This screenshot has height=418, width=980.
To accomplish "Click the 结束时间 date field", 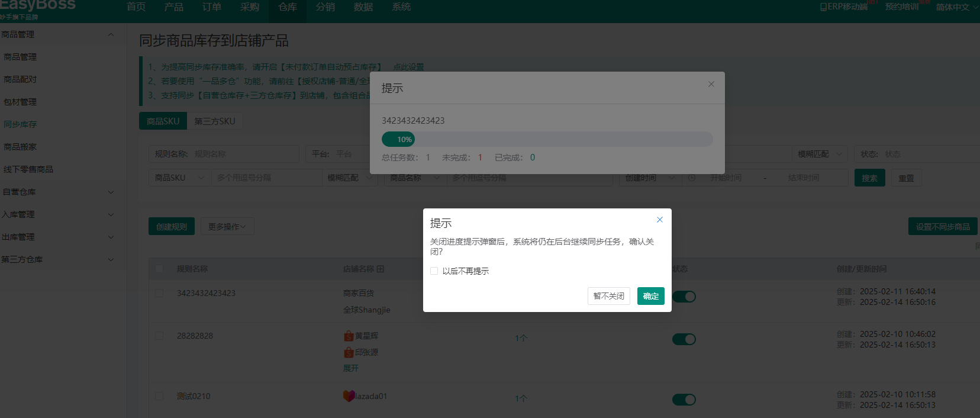I will (x=804, y=178).
